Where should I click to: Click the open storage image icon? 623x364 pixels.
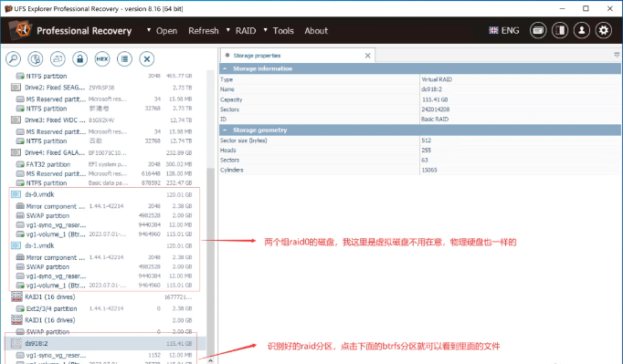pyautogui.click(x=58, y=59)
